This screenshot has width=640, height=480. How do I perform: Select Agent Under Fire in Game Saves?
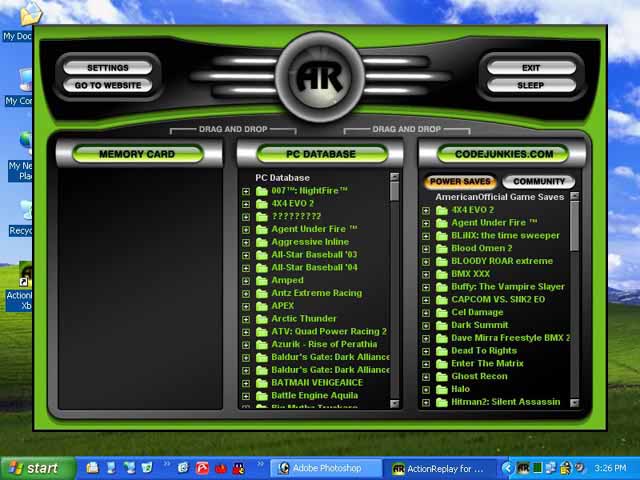click(494, 223)
